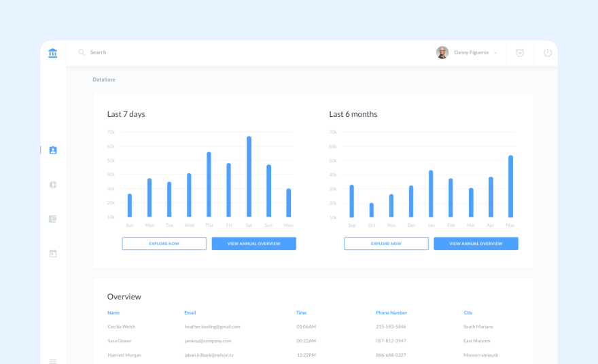Click the Oct bar in Last 6 months chart
This screenshot has width=598, height=364.
tap(372, 210)
